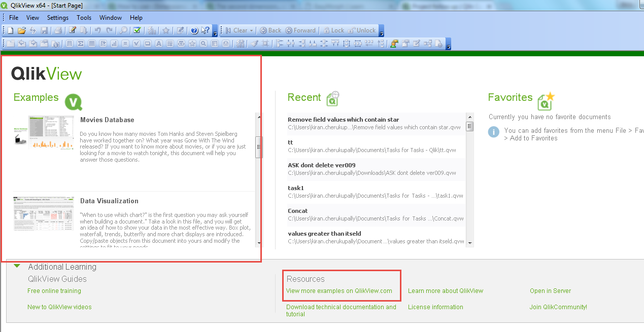Click the Reload toolbar icon
The width and height of the screenshot is (644, 332).
pos(32,30)
